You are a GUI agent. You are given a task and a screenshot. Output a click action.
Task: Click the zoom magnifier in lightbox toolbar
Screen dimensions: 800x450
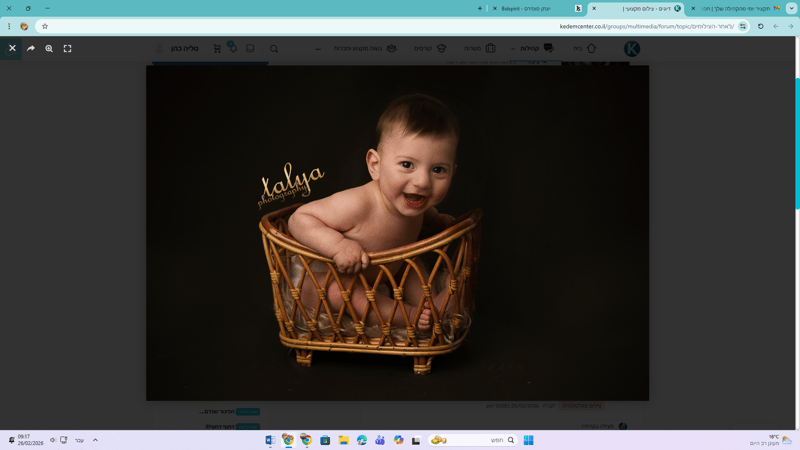pos(49,48)
